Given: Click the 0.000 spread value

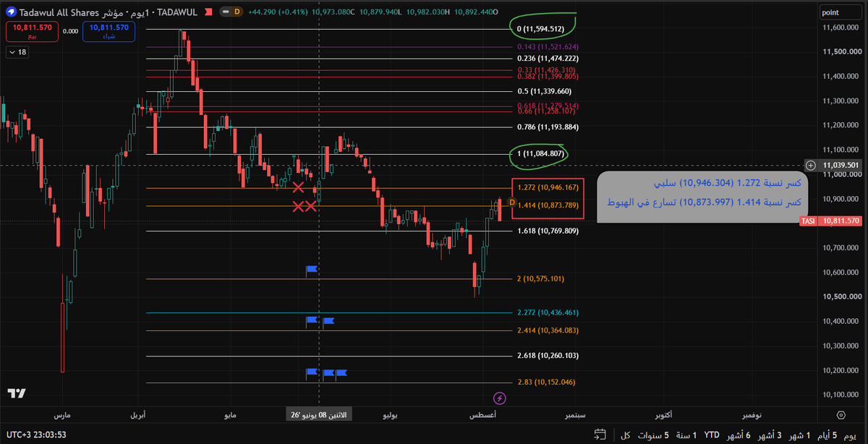Looking at the screenshot, I should point(71,31).
